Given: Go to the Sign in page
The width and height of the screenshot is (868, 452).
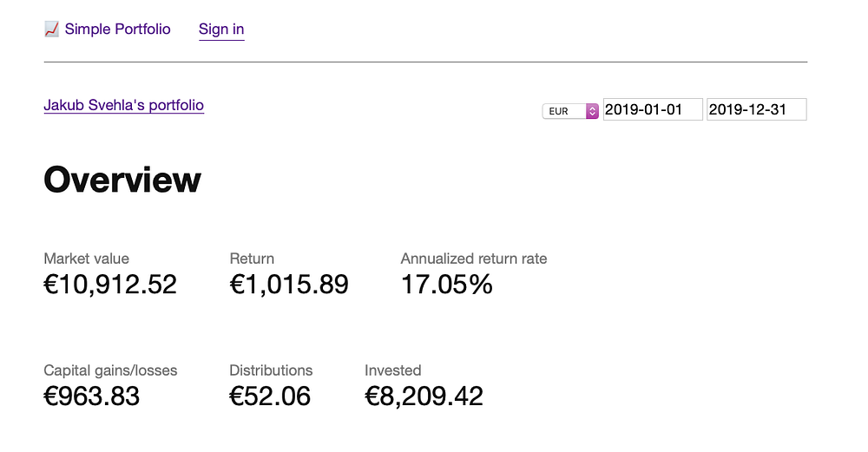Looking at the screenshot, I should coord(221,29).
